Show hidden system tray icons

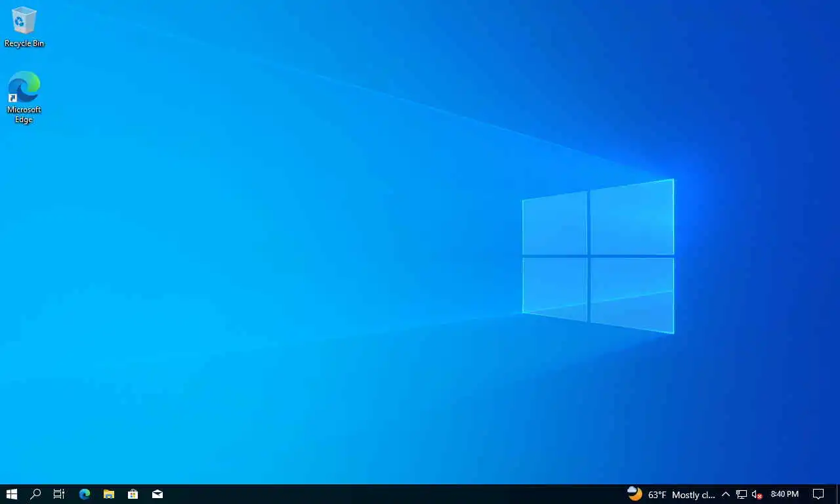click(x=726, y=494)
